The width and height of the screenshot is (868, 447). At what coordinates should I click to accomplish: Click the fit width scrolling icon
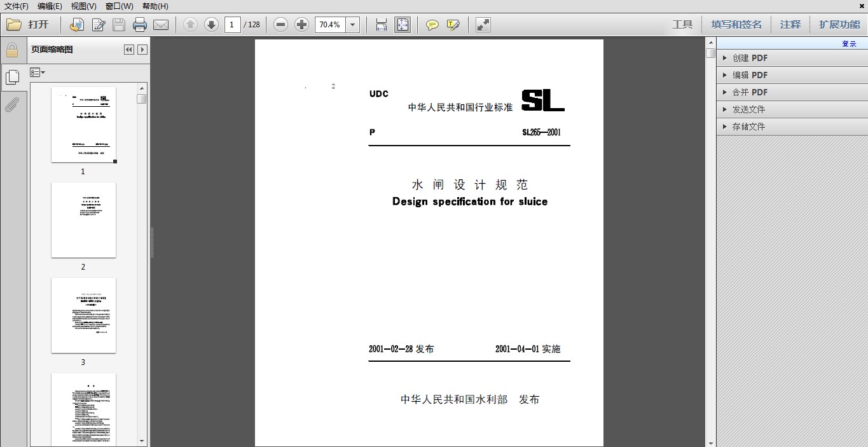(382, 25)
